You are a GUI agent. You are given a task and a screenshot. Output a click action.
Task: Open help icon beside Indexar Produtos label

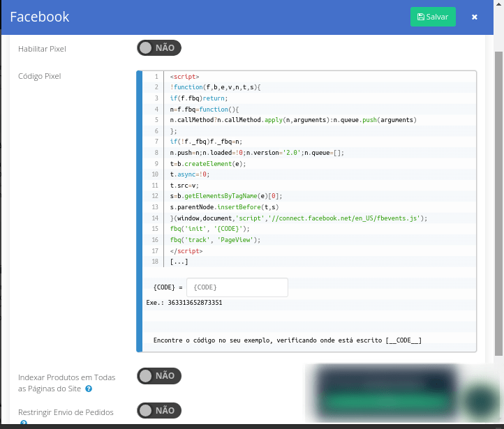click(89, 389)
